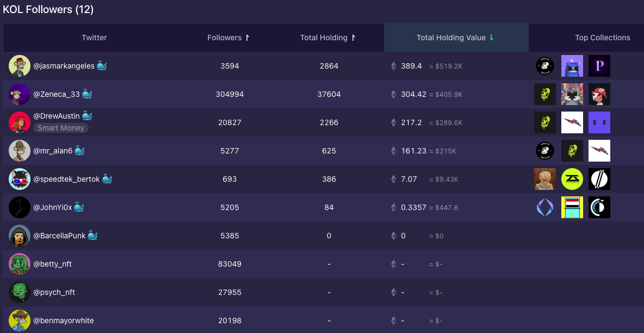Sort by Total Holding column header
The height and width of the screenshot is (333, 644).
(328, 38)
